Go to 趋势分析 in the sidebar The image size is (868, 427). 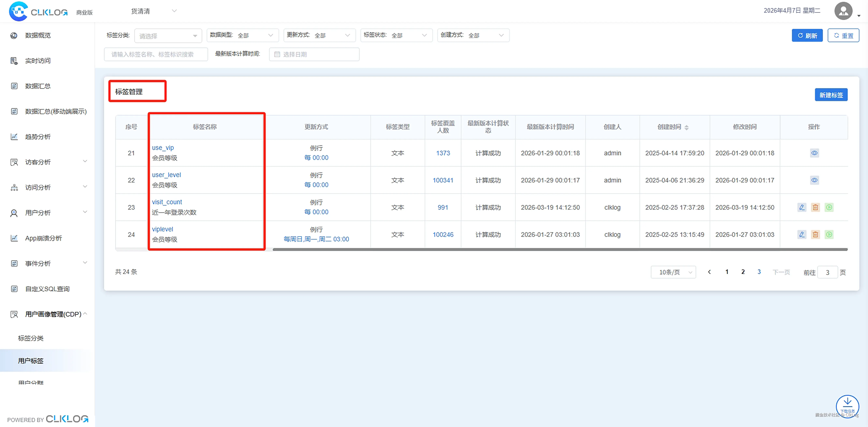tap(38, 137)
